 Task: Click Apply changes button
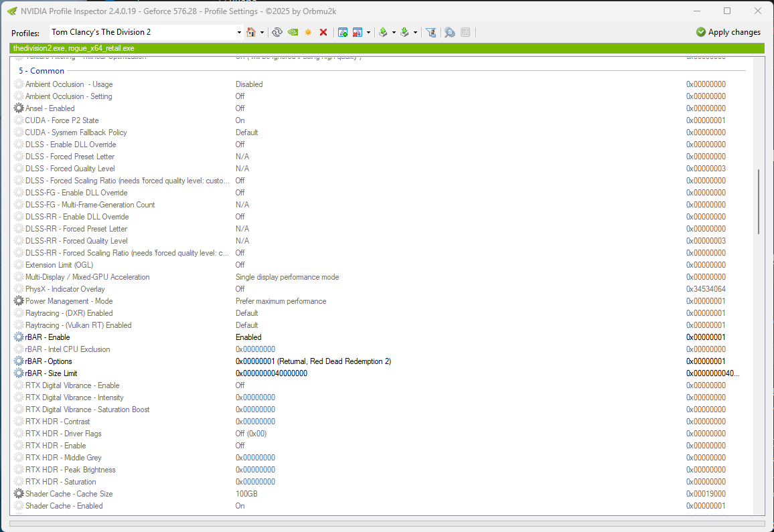728,32
